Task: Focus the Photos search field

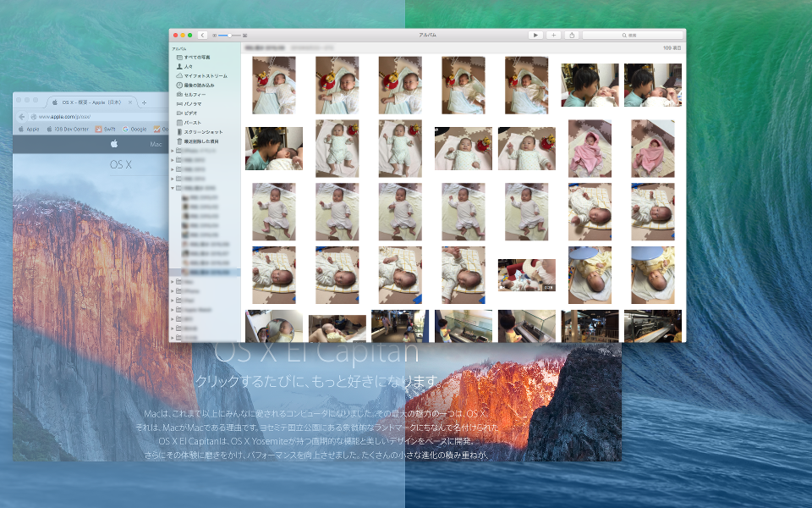Action: click(x=633, y=36)
